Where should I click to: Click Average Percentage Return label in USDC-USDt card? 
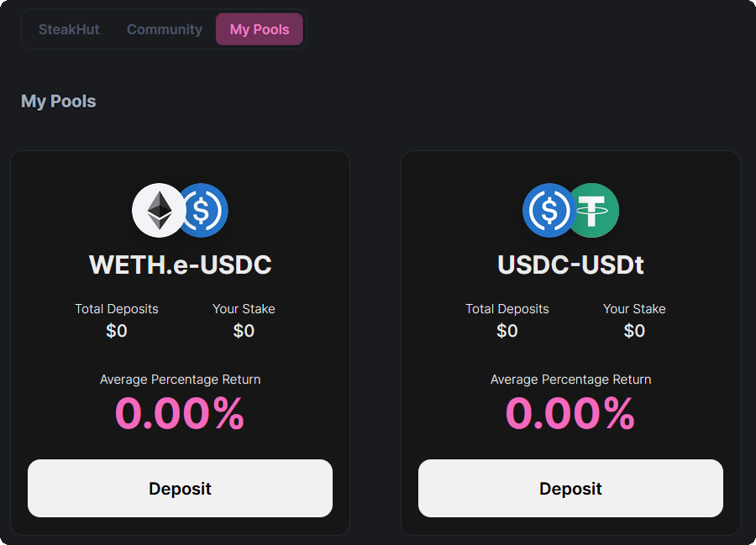coord(571,380)
